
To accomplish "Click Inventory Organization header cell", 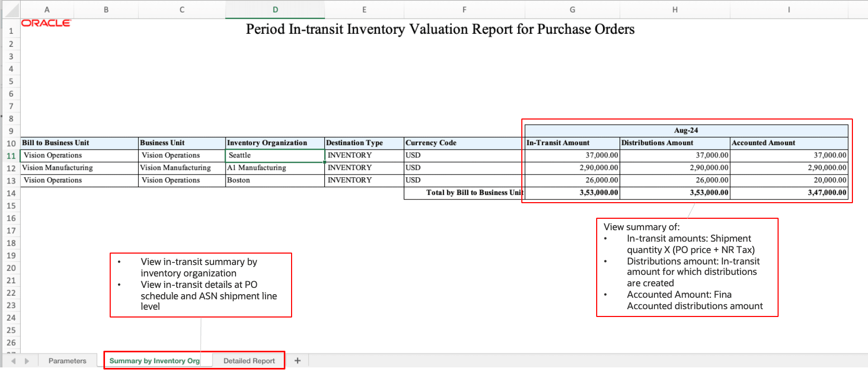I will point(275,143).
